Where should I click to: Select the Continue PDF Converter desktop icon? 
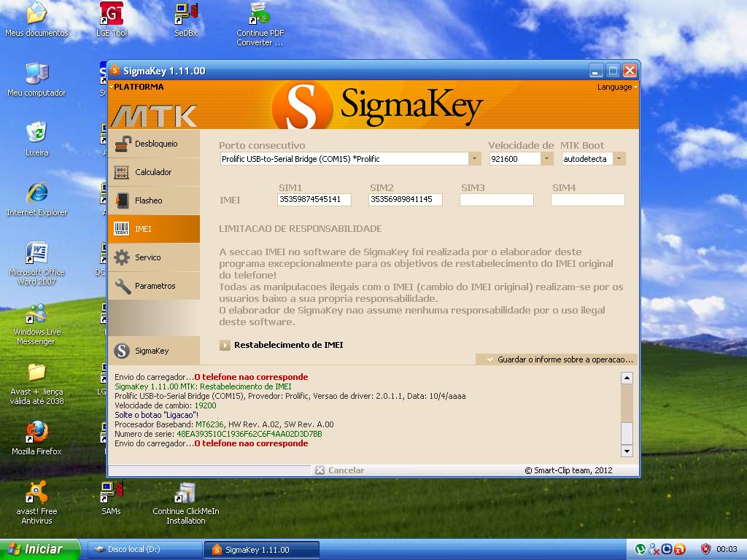pyautogui.click(x=260, y=24)
